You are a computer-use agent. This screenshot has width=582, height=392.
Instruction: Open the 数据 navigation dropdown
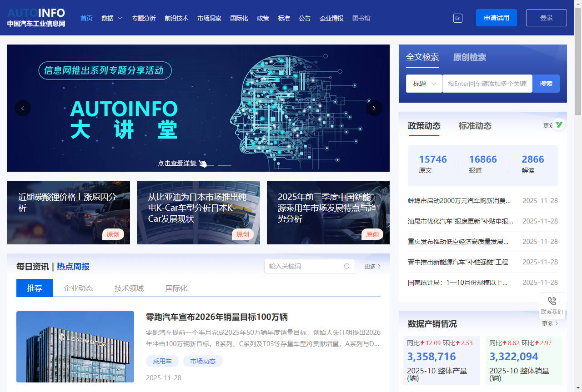[111, 18]
